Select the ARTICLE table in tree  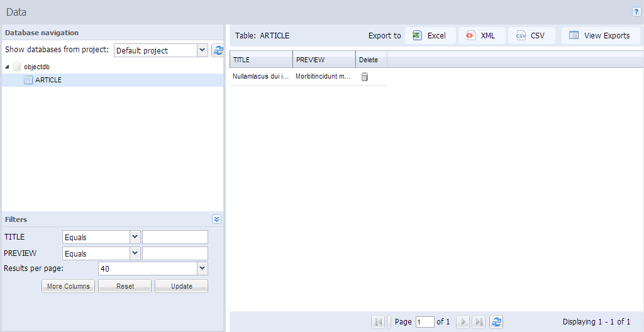pyautogui.click(x=48, y=80)
